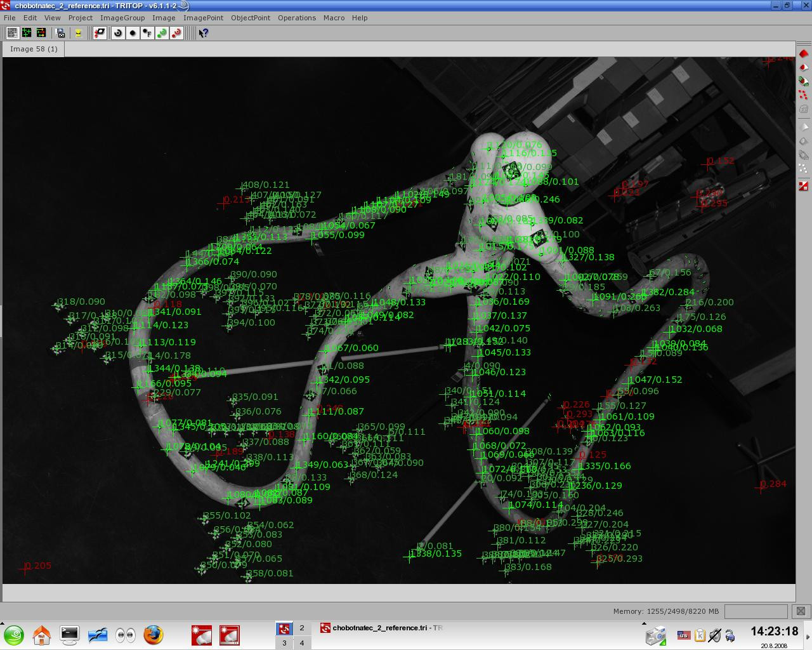812x650 pixels.
Task: Select the Image 58 (1) tab
Action: coord(34,49)
